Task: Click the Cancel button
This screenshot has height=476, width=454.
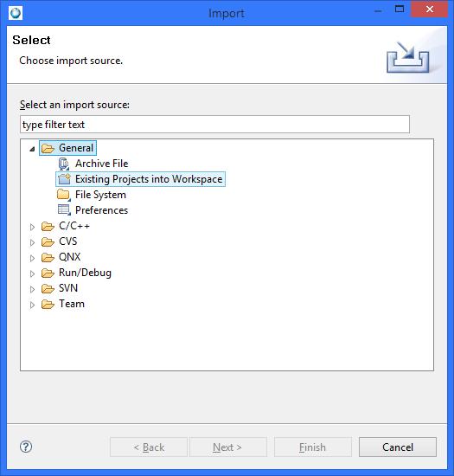Action: tap(398, 447)
